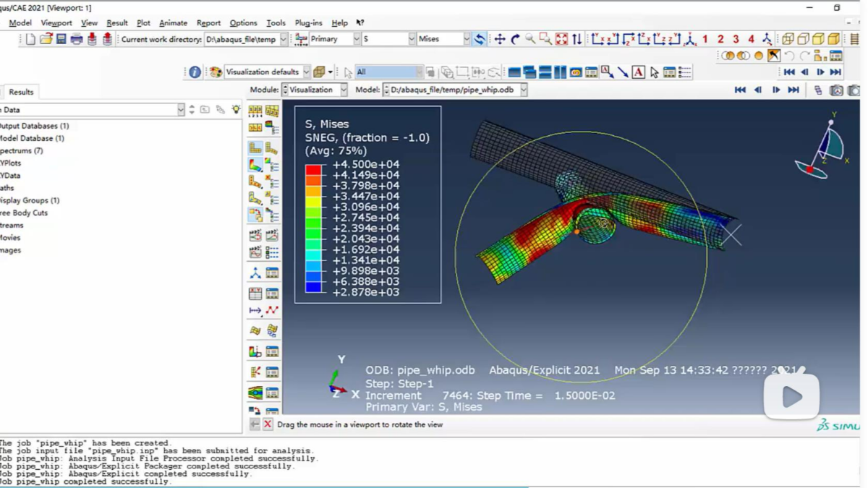Screen dimensions: 868x488
Task: Open a file with the Open folder icon
Action: [46, 39]
